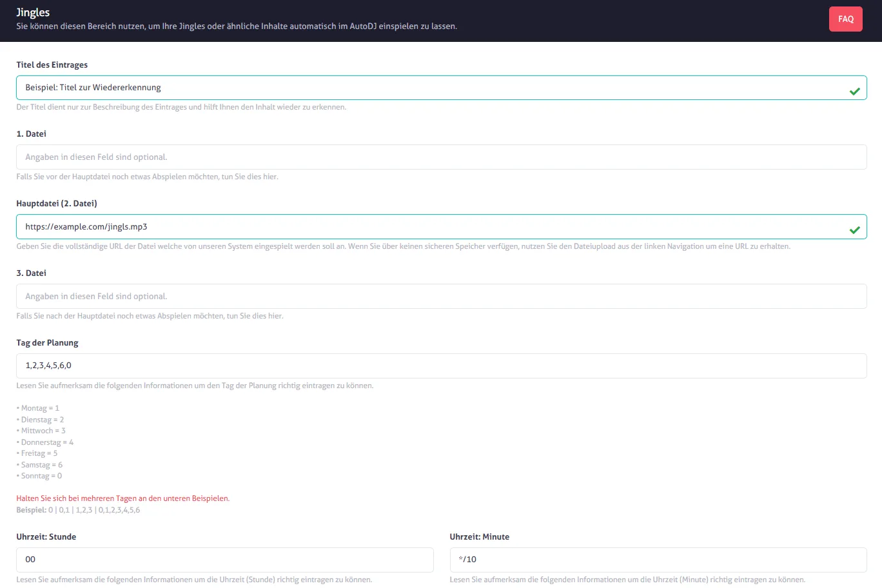Open the FAQ button
This screenshot has width=882, height=588.
pyautogui.click(x=845, y=19)
